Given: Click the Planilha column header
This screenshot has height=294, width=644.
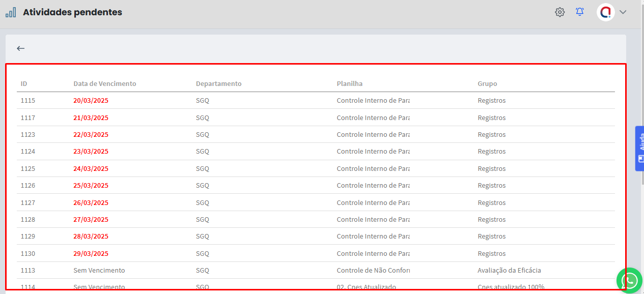Looking at the screenshot, I should coord(349,83).
